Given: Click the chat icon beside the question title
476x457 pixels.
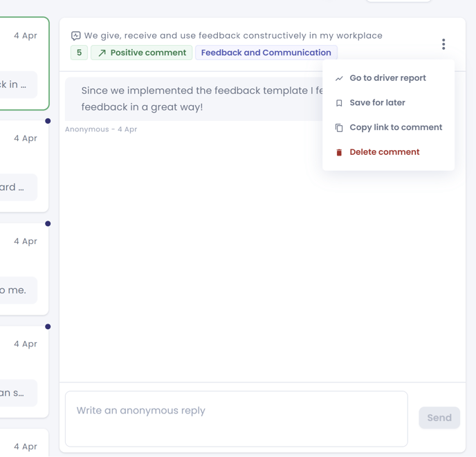Looking at the screenshot, I should click(x=76, y=36).
